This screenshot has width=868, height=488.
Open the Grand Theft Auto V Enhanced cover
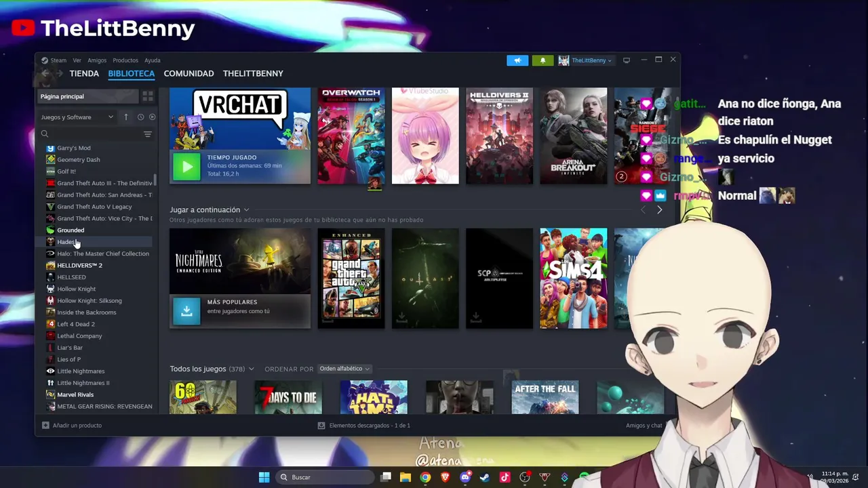351,279
